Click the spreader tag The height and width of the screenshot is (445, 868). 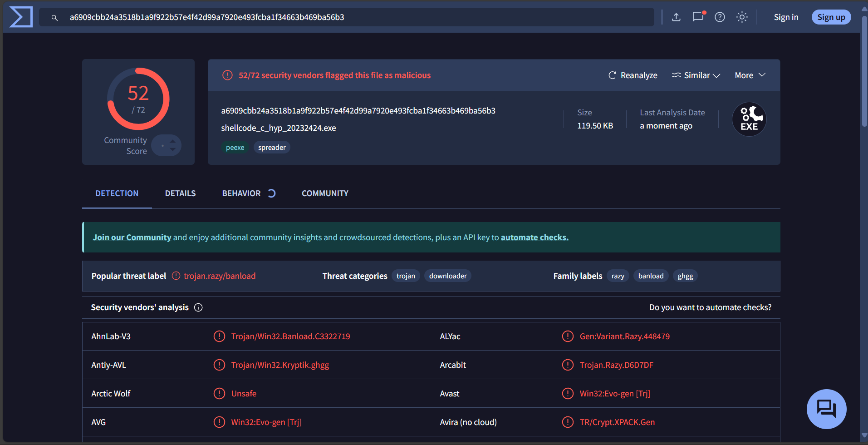click(272, 148)
